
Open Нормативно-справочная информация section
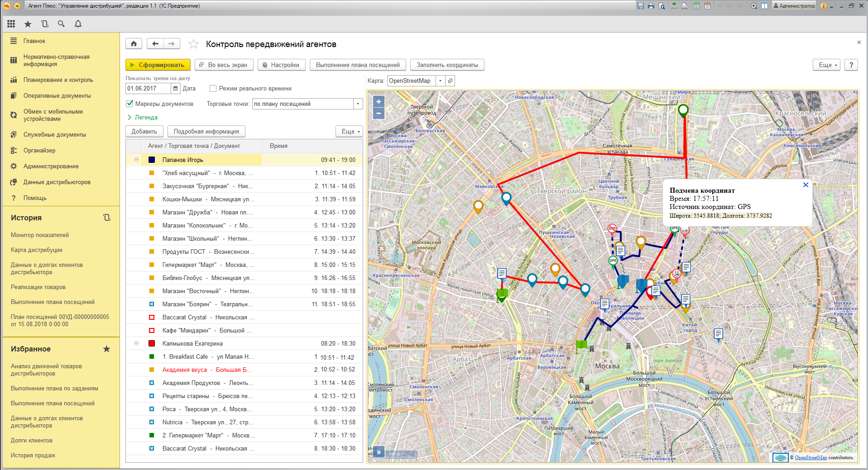57,60
